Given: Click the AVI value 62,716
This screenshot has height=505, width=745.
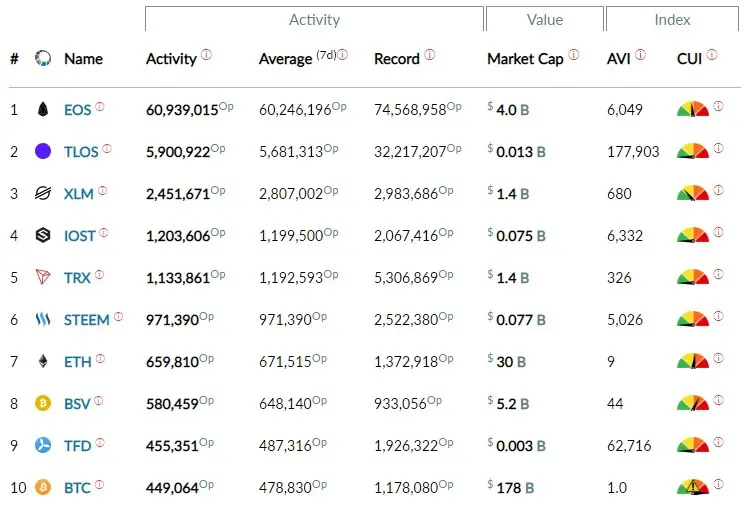Looking at the screenshot, I should pos(629,446).
